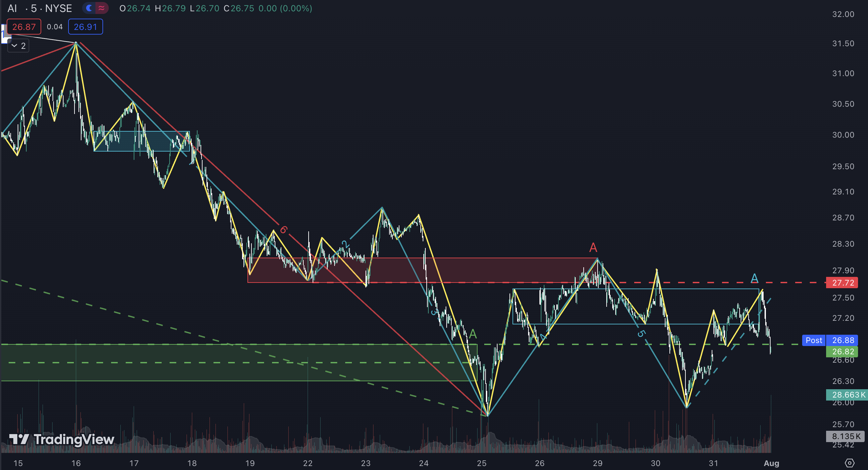Screen dimensions: 868x470
Task: Select the red number 6 trendline label
Action: (283, 230)
